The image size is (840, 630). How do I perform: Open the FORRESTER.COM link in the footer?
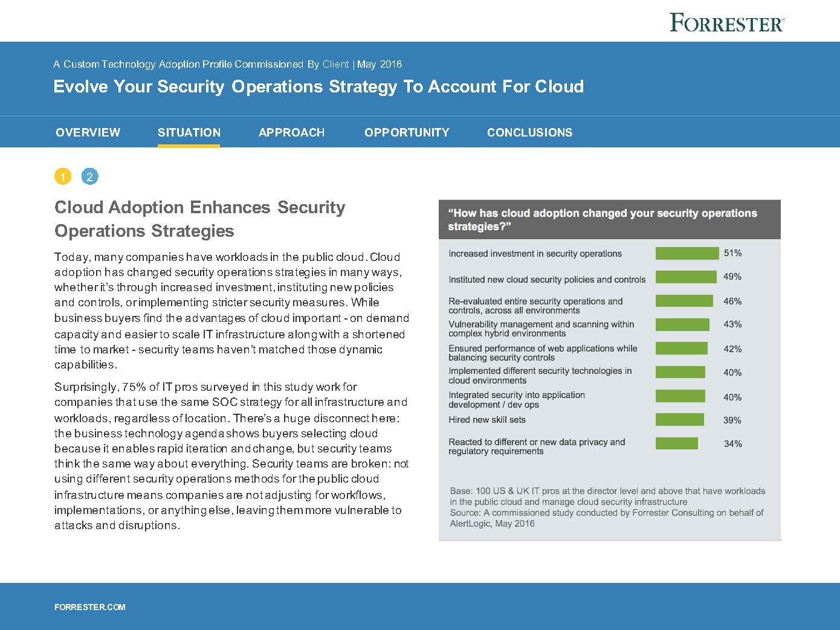89,607
